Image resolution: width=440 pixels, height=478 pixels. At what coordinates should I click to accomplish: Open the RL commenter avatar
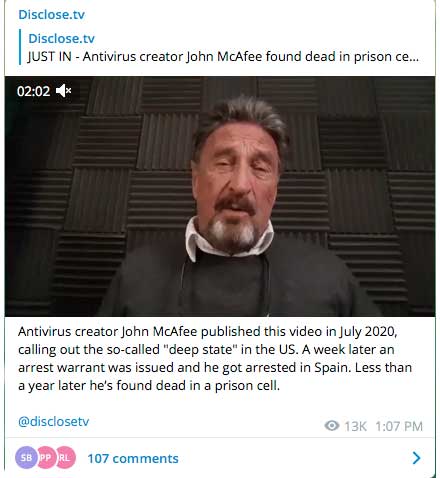coord(65,458)
